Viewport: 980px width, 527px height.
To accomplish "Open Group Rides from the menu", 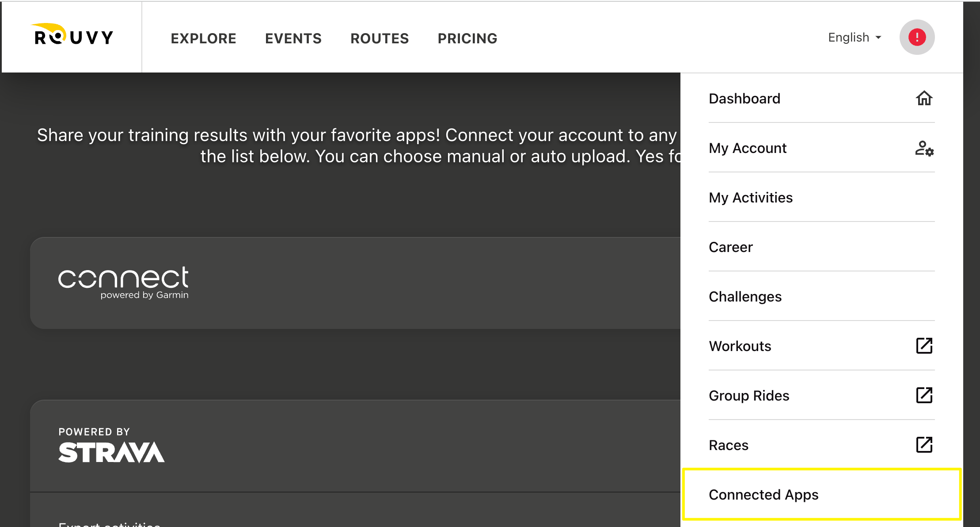I will point(821,395).
